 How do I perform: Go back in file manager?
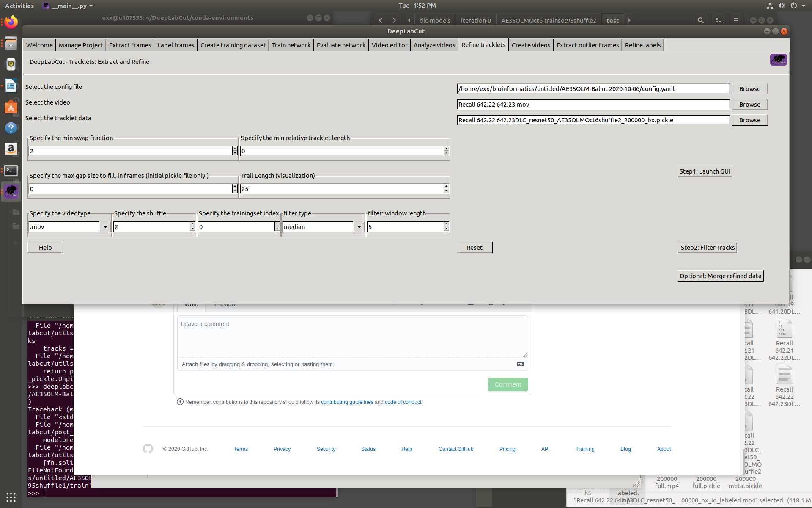381,20
